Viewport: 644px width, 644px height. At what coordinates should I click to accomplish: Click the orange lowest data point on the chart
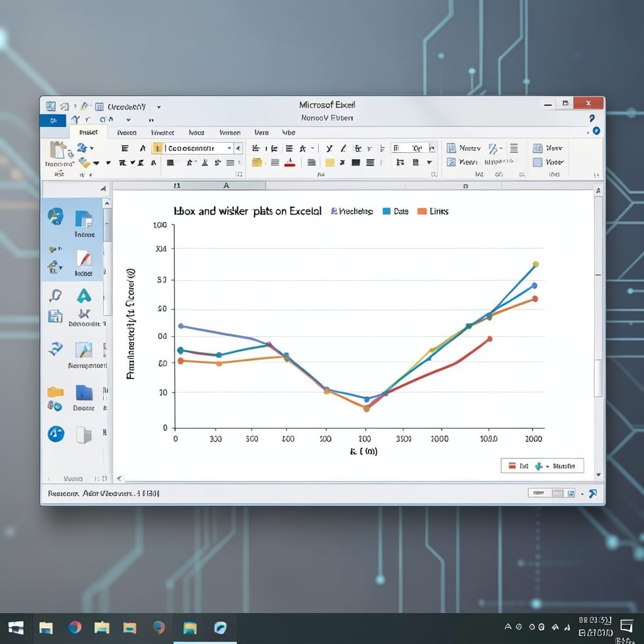(x=367, y=409)
